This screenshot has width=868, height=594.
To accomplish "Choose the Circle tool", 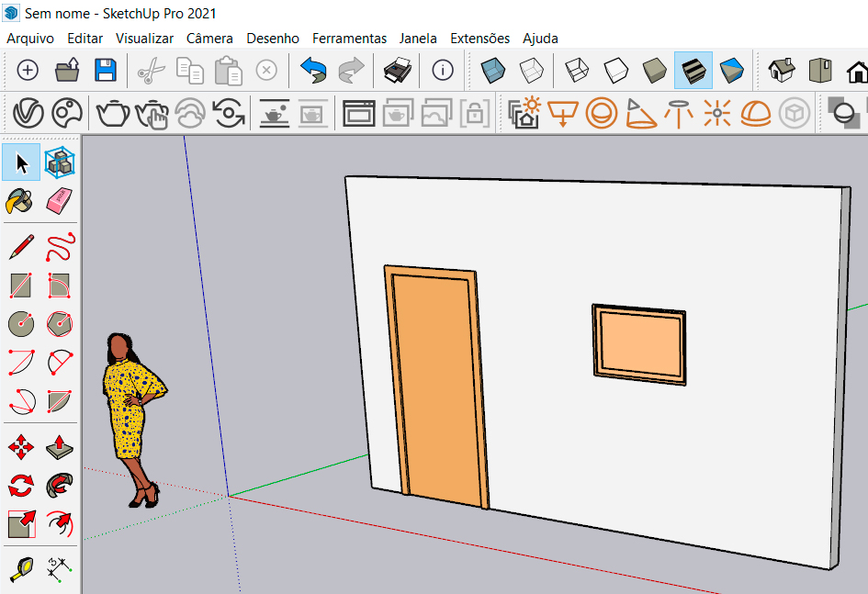I will coord(21,324).
